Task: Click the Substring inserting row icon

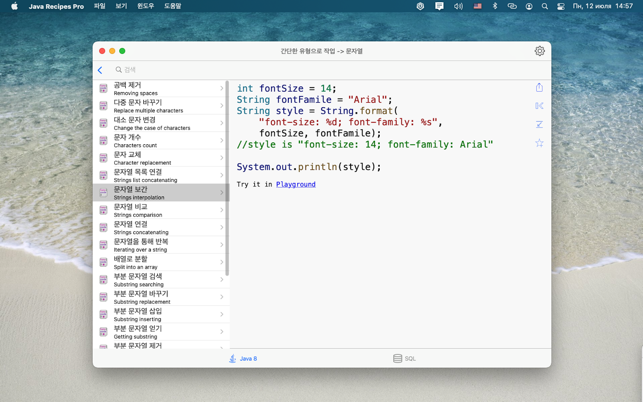Action: coord(103,314)
